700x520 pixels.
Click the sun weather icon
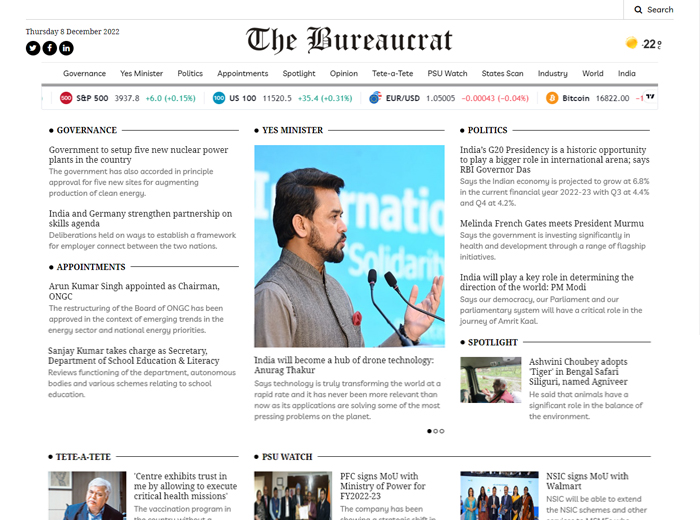point(631,43)
